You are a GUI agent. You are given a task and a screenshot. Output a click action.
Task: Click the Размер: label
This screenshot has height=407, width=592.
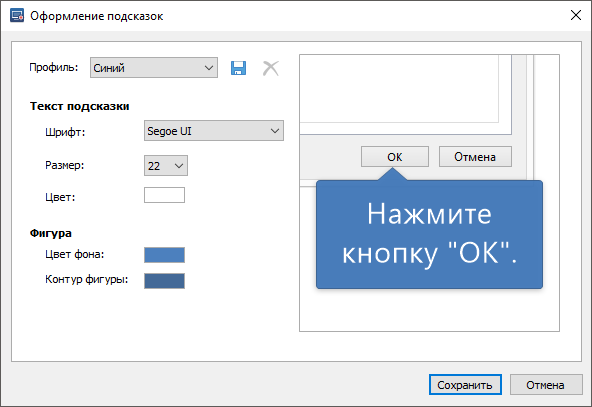pos(65,165)
